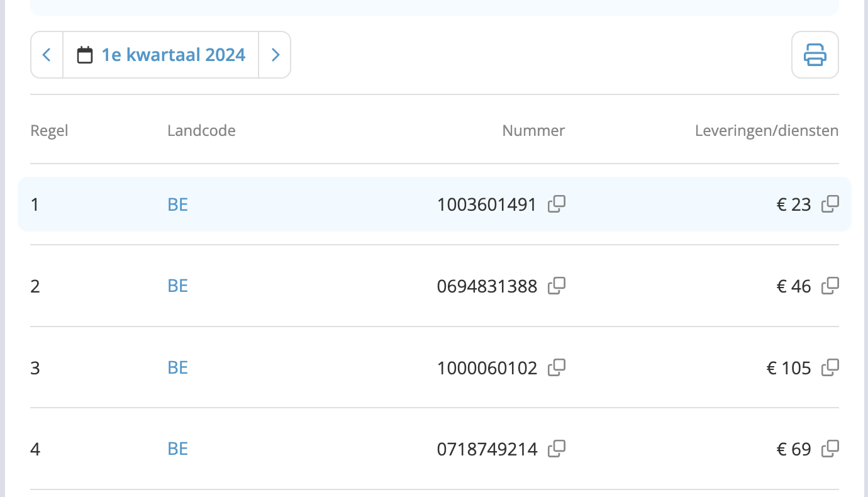
Task: Go to the previous quarter
Action: click(x=47, y=55)
